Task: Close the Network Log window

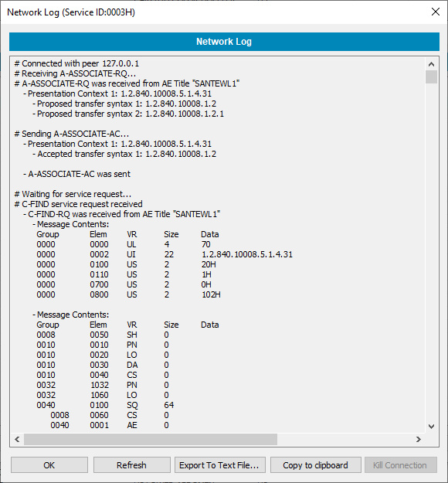Action: point(436,12)
